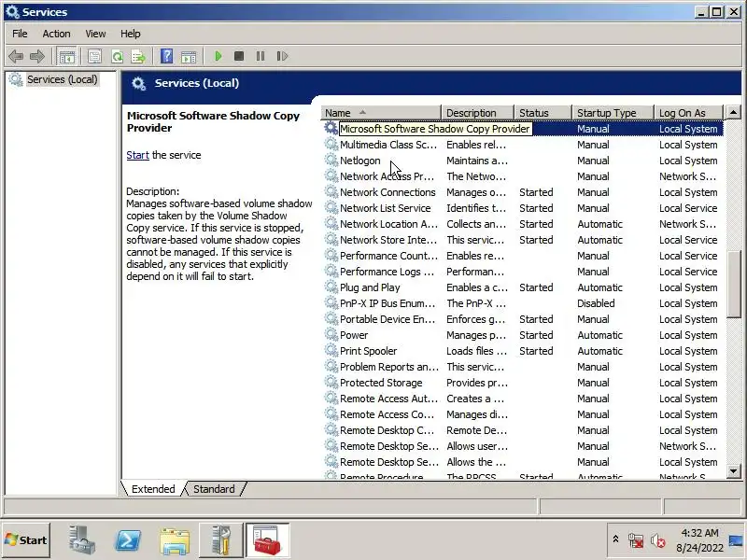The height and width of the screenshot is (560, 747).
Task: Open the File menu
Action: click(x=20, y=34)
